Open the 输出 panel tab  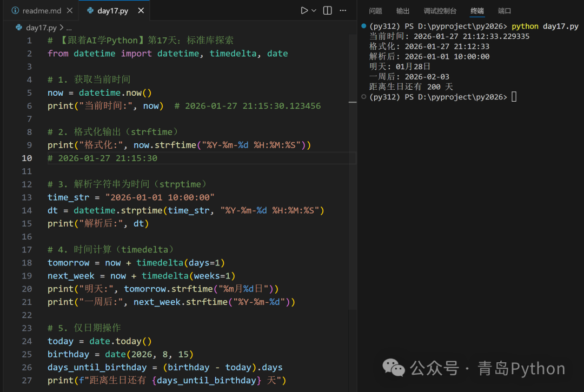click(x=402, y=10)
